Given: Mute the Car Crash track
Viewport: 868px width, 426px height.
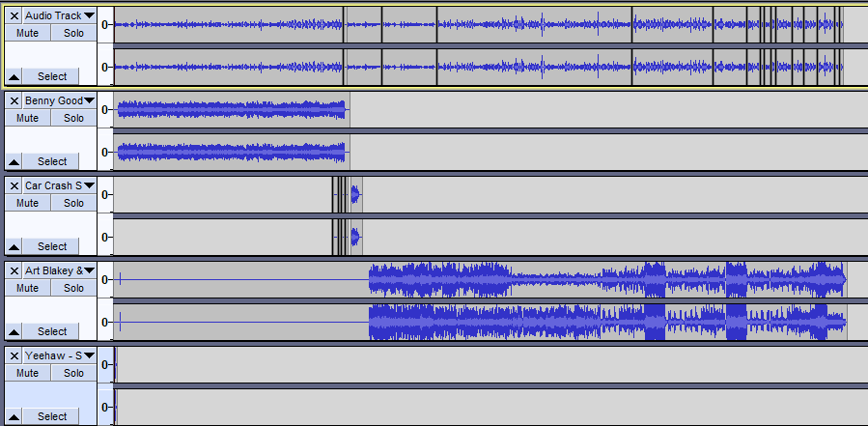Looking at the screenshot, I should [27, 203].
